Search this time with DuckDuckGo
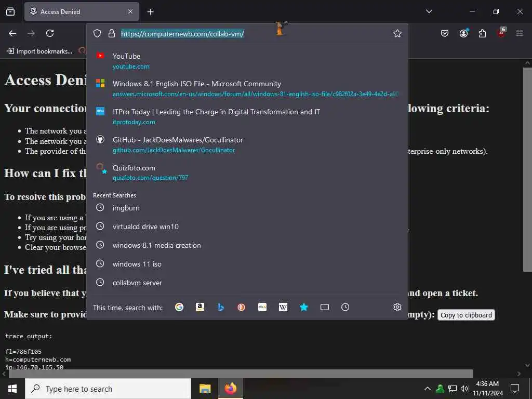The image size is (532, 399). 241,307
